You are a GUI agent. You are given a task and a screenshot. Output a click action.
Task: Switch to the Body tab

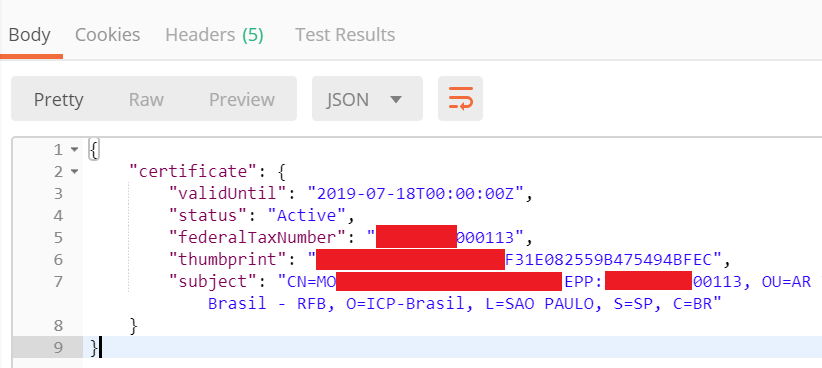coord(30,35)
